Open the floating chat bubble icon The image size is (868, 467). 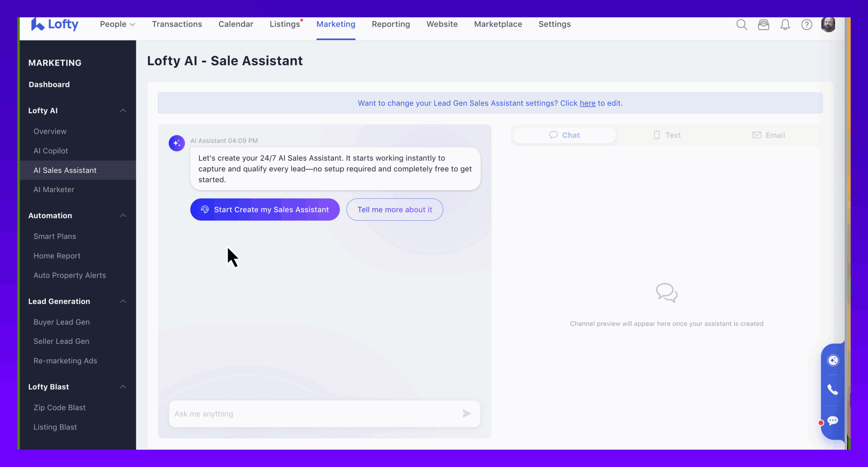coord(833,420)
